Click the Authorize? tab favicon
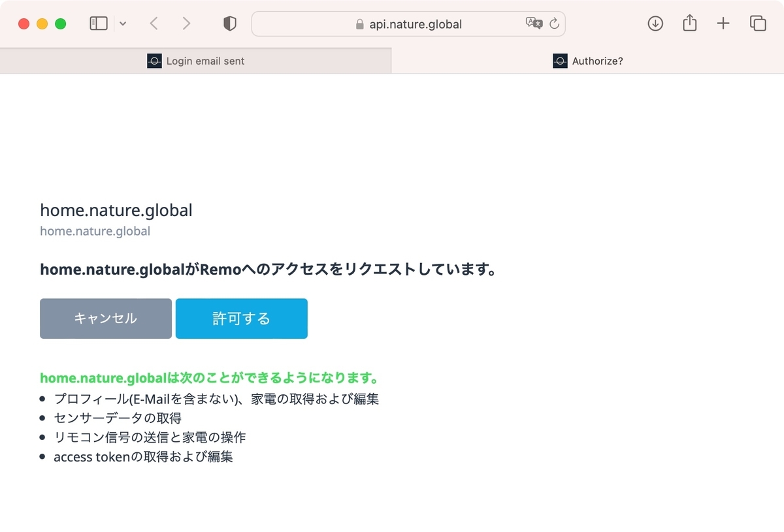 (560, 61)
